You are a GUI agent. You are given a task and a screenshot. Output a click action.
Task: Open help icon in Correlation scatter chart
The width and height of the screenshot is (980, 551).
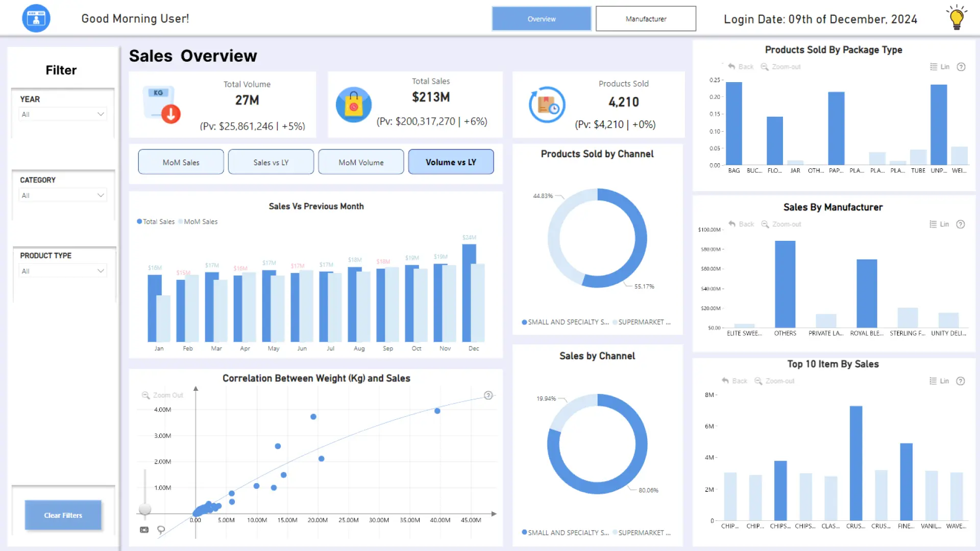pyautogui.click(x=488, y=395)
